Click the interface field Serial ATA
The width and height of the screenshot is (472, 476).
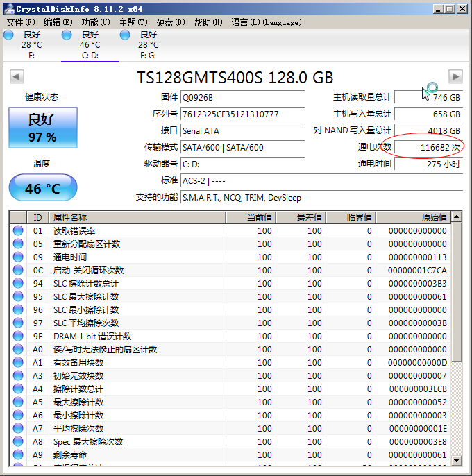click(242, 131)
